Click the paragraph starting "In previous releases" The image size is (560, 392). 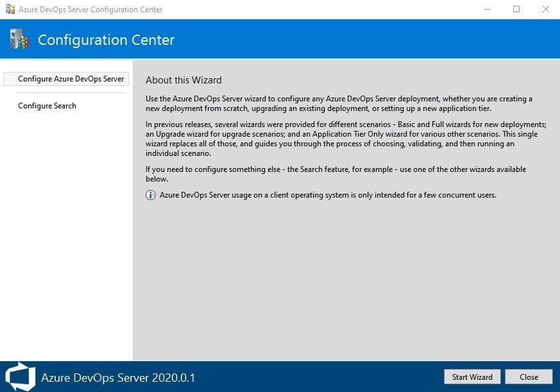point(345,138)
